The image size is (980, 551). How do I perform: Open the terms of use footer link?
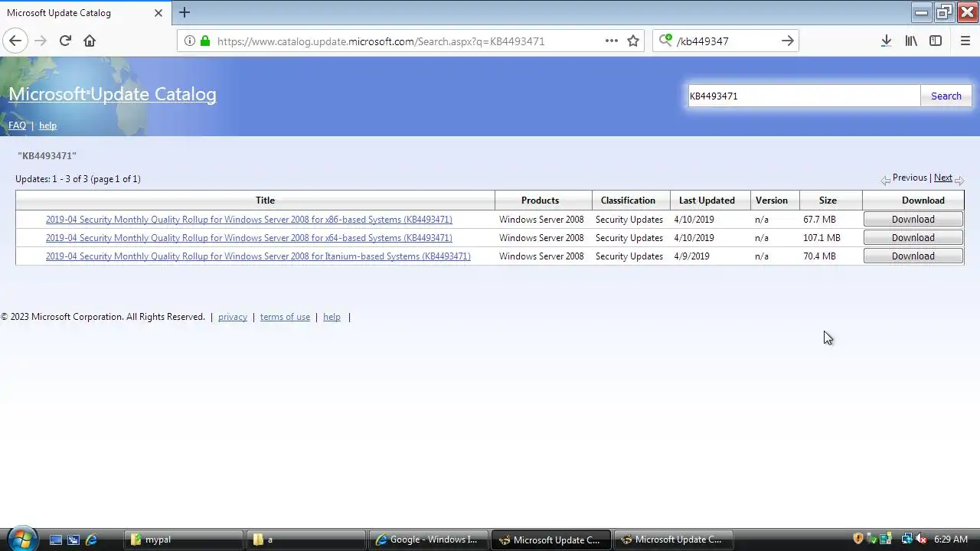[285, 317]
